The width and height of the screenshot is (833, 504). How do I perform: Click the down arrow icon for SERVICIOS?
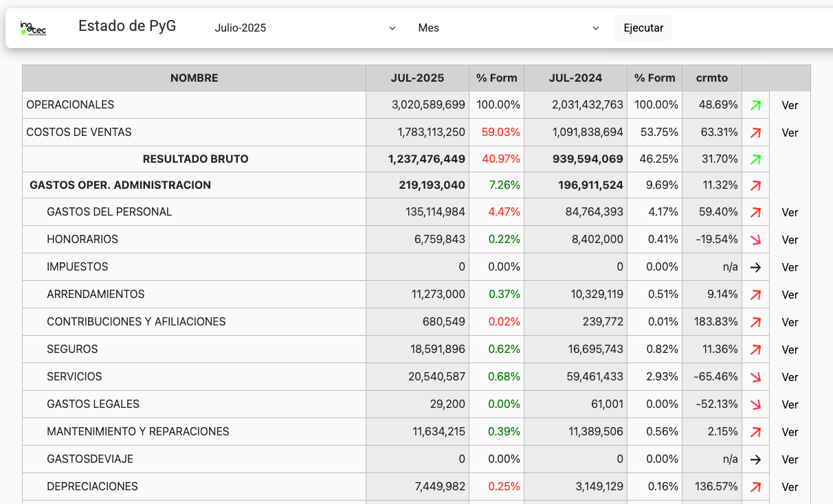point(755,377)
